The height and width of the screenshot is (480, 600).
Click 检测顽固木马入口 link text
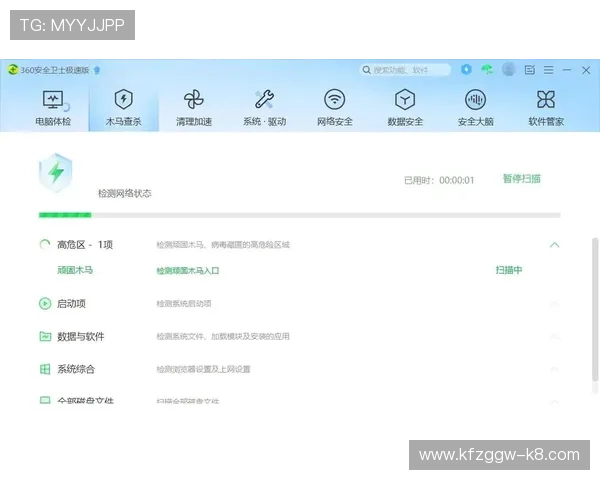tap(188, 271)
